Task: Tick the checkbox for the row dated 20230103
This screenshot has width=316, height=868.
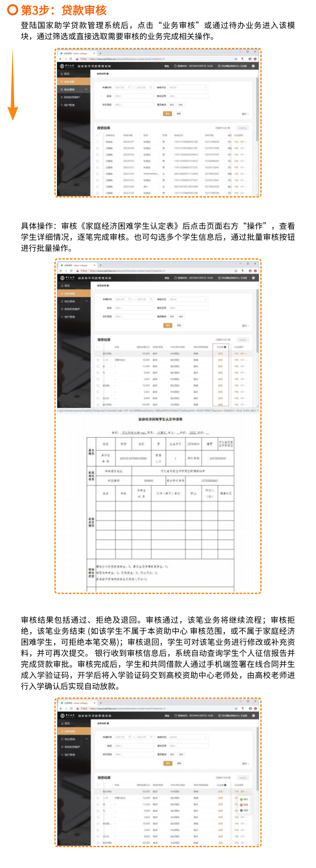Action: coord(98,161)
